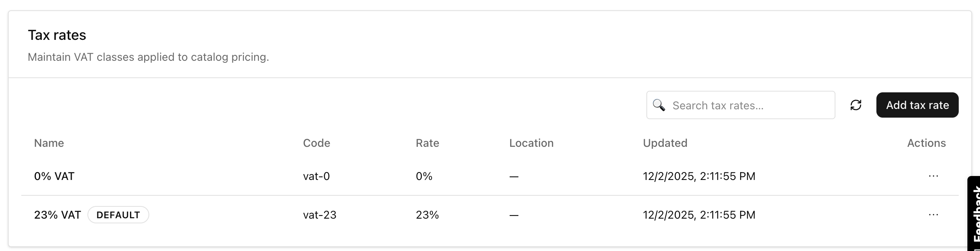Click the DEFAULT badge next to 23% VAT
The height and width of the screenshot is (251, 980).
[x=119, y=214]
